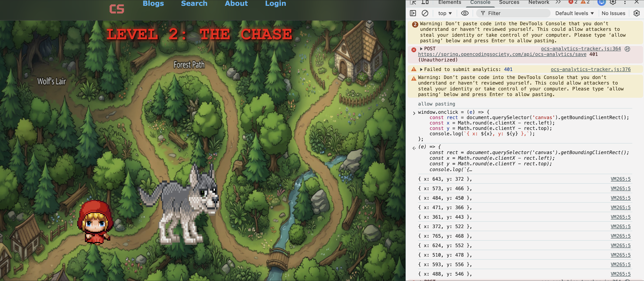The image size is (644, 281).
Task: Open the Network tab
Action: (538, 2)
